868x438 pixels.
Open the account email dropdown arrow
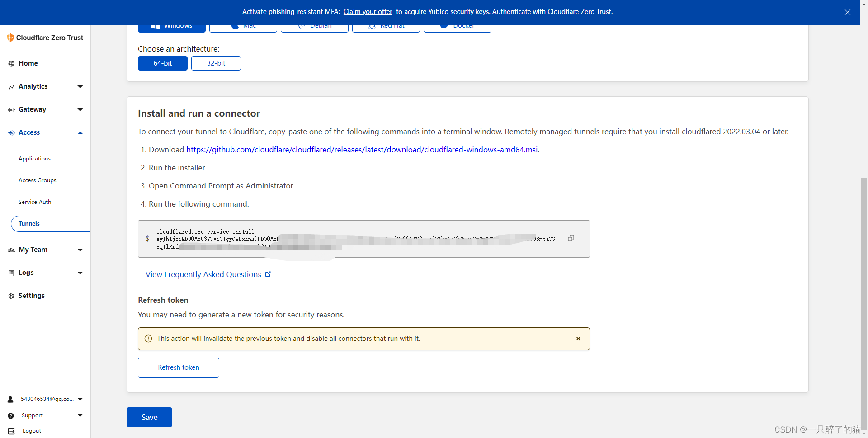[80, 399]
